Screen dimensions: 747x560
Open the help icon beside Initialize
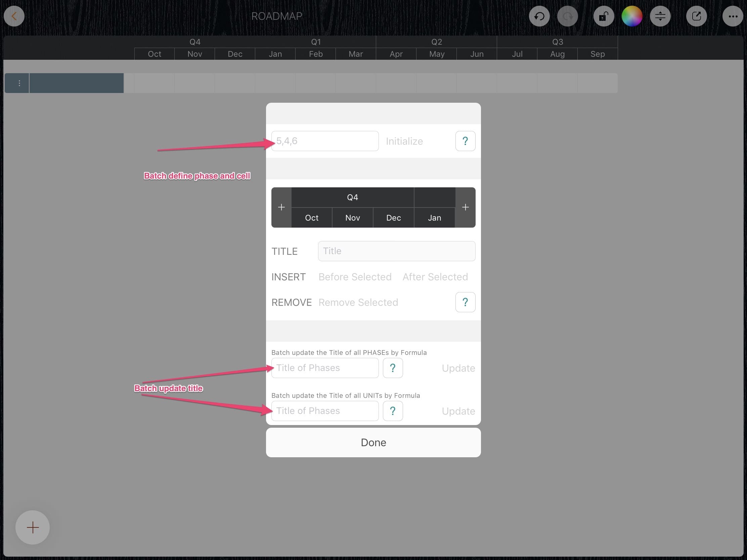[465, 141]
